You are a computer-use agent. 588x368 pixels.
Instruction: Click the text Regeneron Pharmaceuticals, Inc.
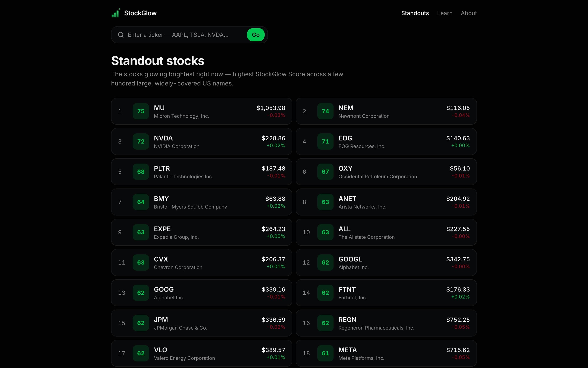tap(376, 328)
